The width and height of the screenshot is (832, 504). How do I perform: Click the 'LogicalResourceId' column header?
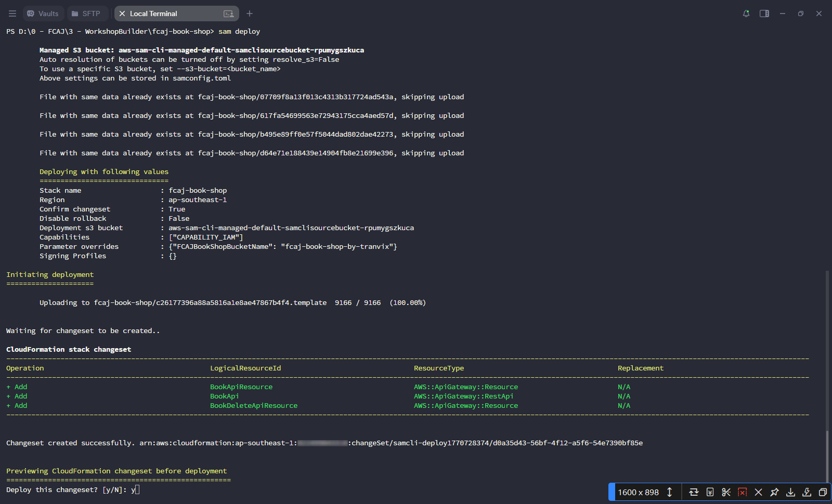pos(245,368)
